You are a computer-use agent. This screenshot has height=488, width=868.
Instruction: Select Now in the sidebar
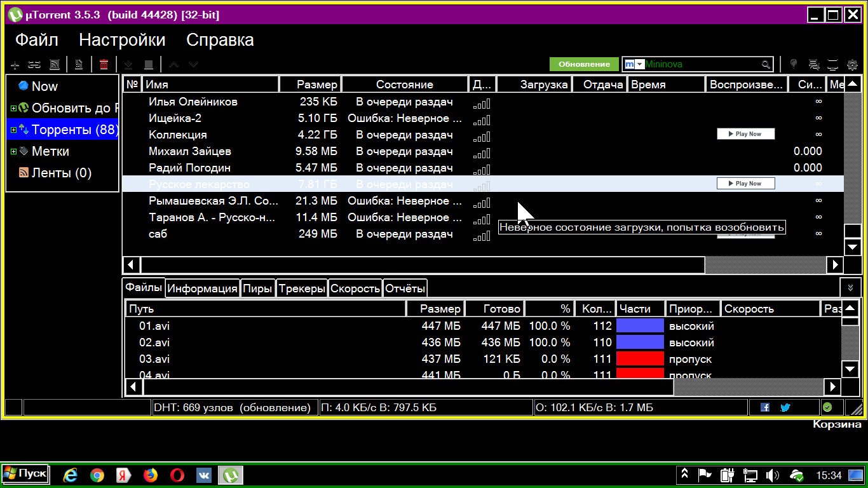click(44, 86)
